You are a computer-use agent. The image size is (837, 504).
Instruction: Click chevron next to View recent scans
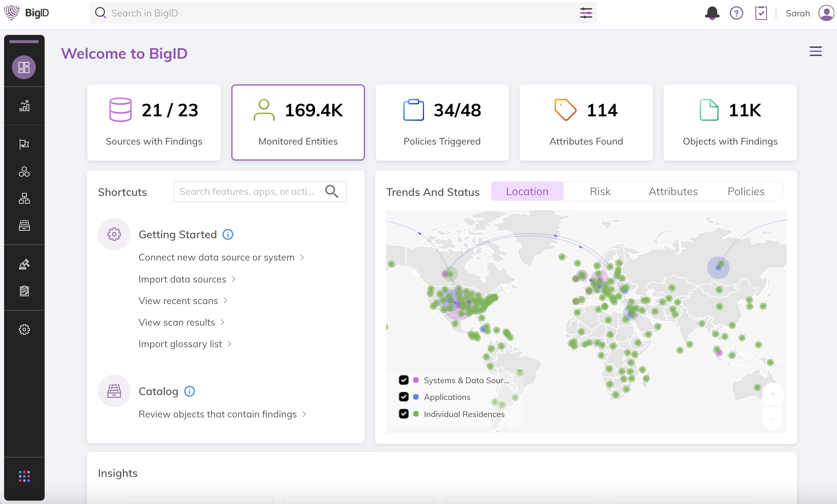click(225, 300)
